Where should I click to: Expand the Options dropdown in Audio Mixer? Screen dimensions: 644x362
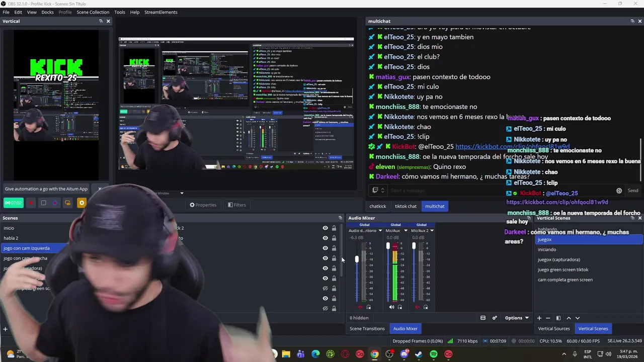pos(517,318)
